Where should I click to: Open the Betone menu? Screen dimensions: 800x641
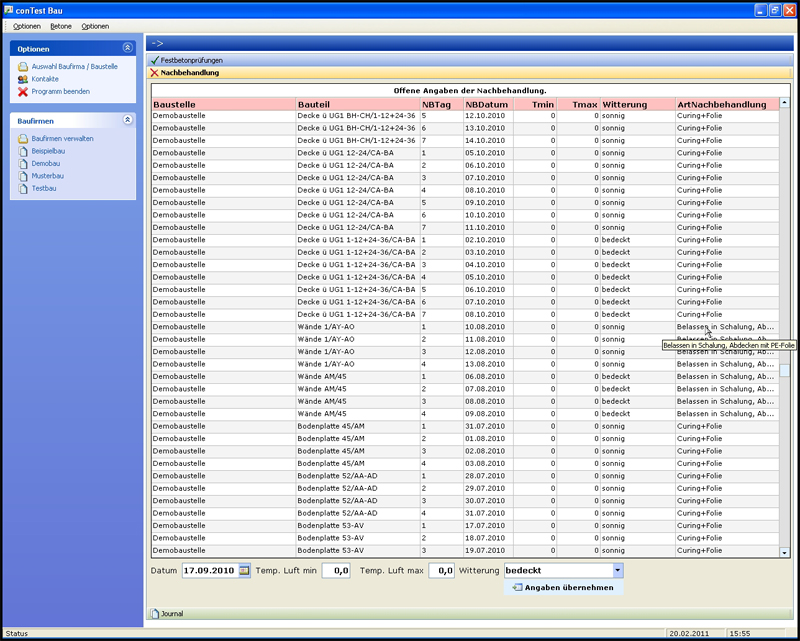[x=61, y=26]
